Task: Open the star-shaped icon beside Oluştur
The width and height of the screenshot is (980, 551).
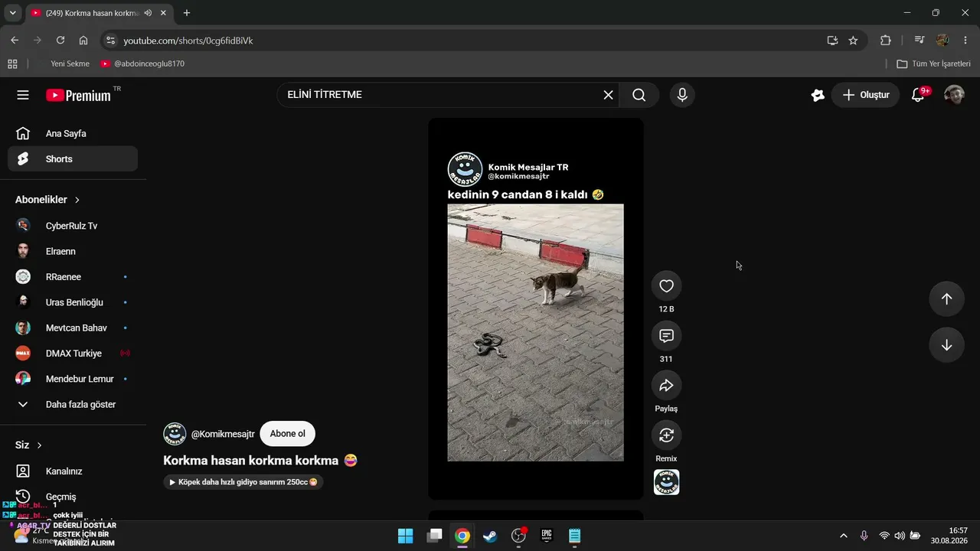Action: click(x=818, y=95)
